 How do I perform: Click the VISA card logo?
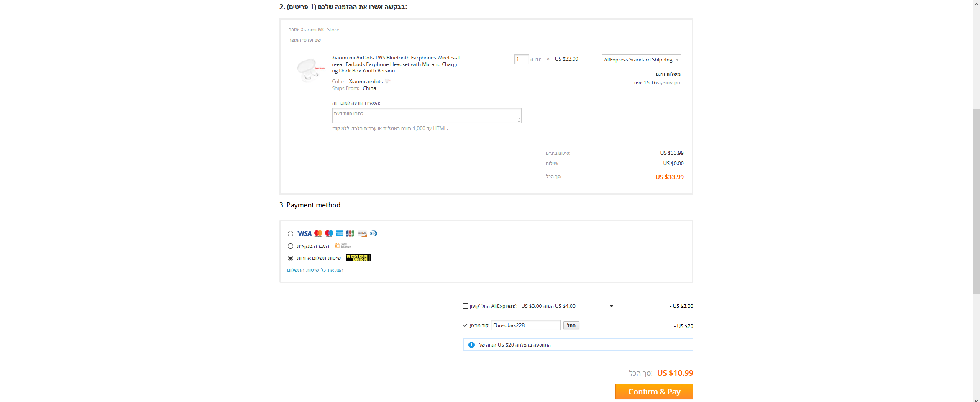(x=304, y=233)
